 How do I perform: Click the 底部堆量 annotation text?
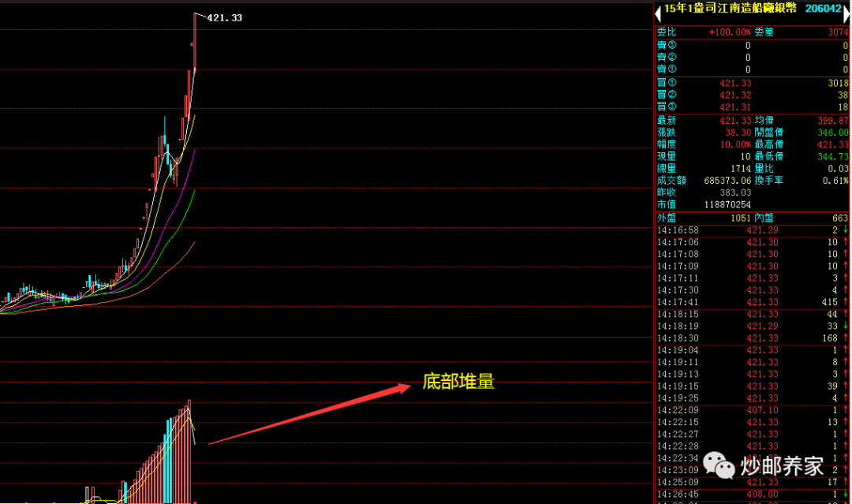point(458,383)
